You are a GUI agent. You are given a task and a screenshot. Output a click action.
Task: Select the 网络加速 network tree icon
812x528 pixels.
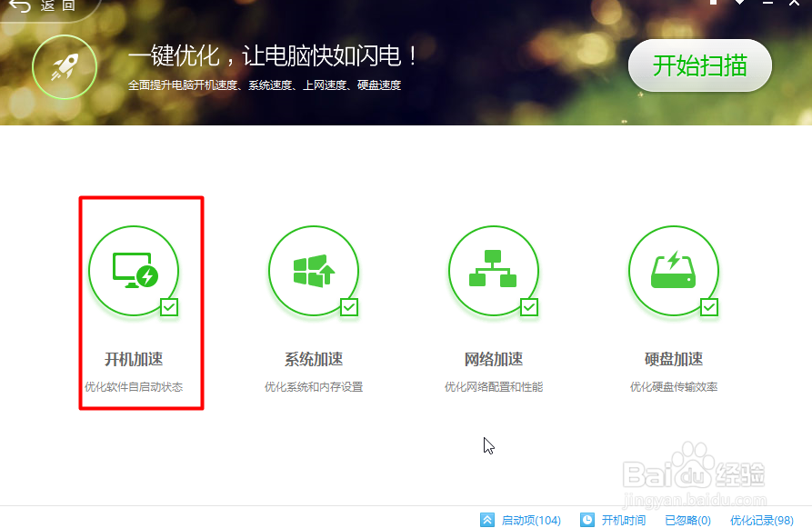[x=494, y=270]
